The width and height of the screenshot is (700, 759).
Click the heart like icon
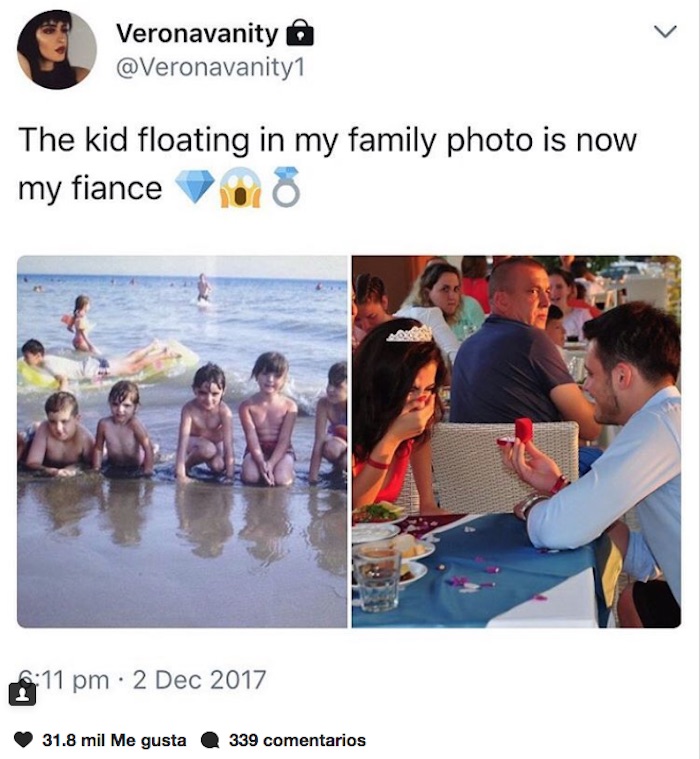(26, 740)
